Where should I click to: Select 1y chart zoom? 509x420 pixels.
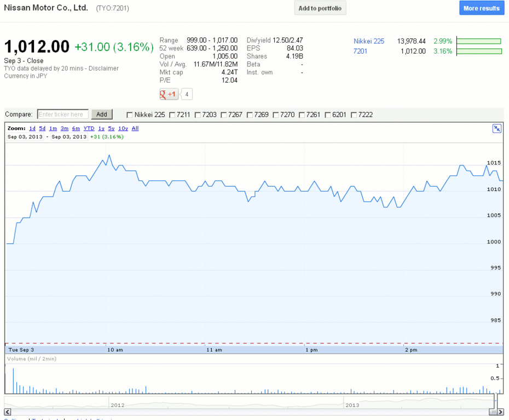(x=101, y=129)
